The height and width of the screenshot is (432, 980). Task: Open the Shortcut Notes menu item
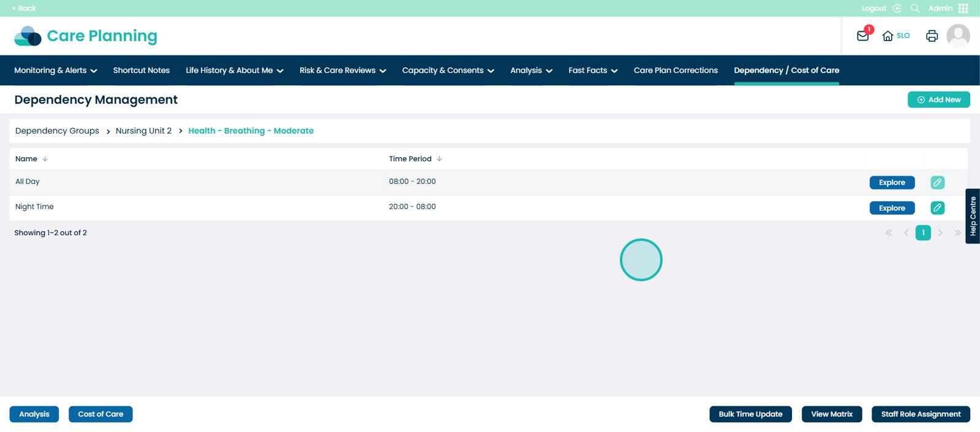tap(141, 70)
